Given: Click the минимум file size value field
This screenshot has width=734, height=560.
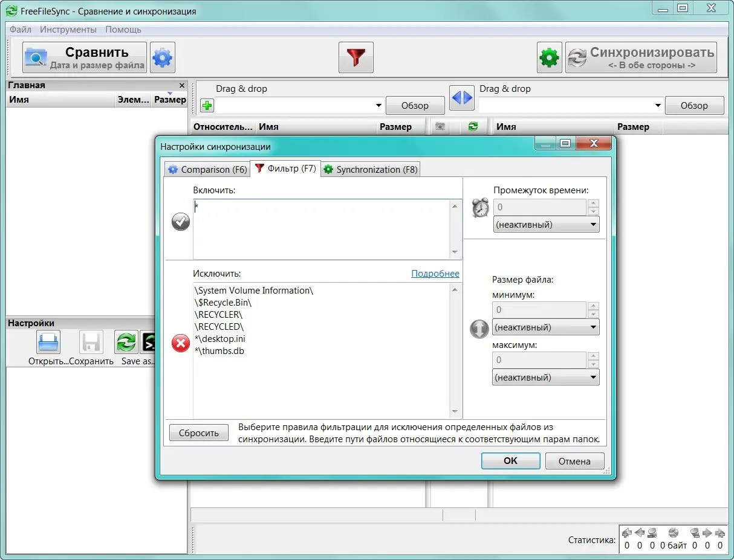Looking at the screenshot, I should tap(539, 310).
